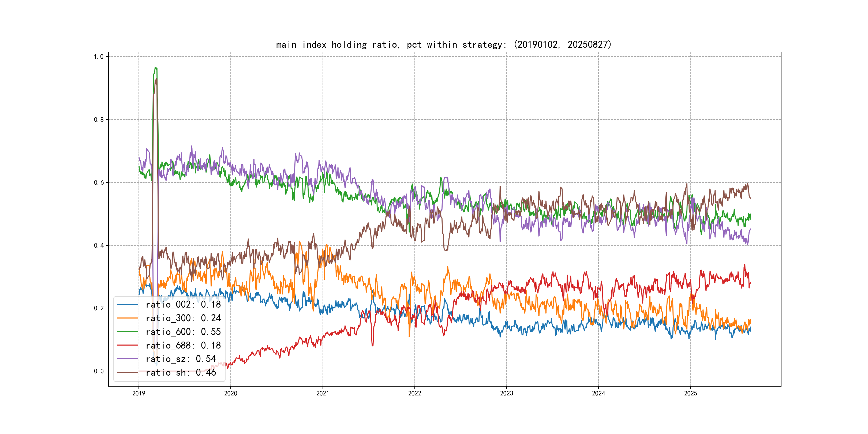
Task: Click the chart title text
Action: click(x=443, y=45)
